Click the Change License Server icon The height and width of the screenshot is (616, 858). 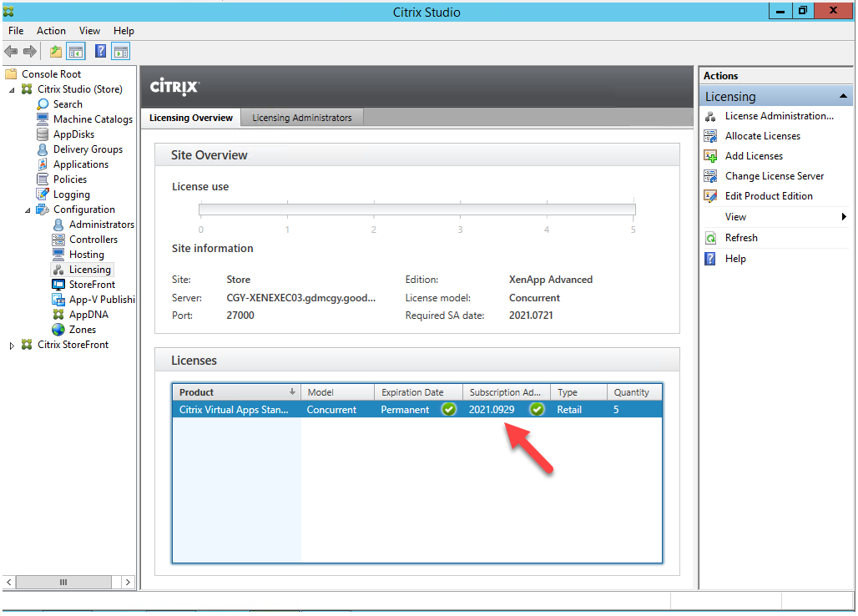(710, 176)
